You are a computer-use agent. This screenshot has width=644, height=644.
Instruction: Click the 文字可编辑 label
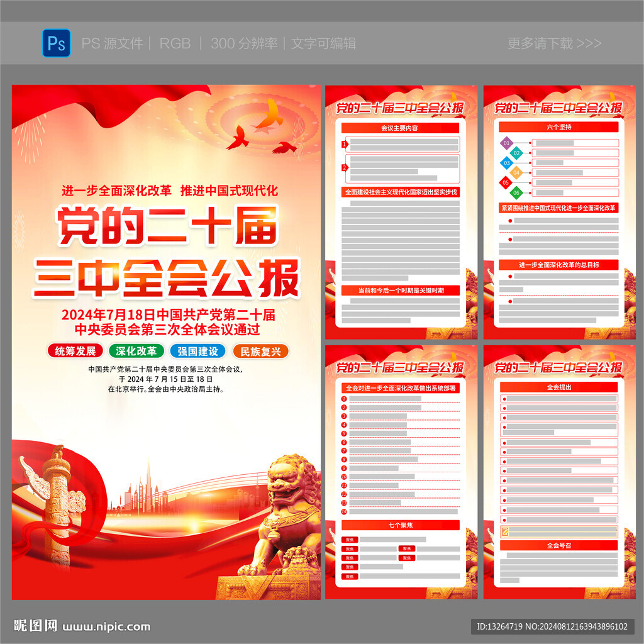324,43
